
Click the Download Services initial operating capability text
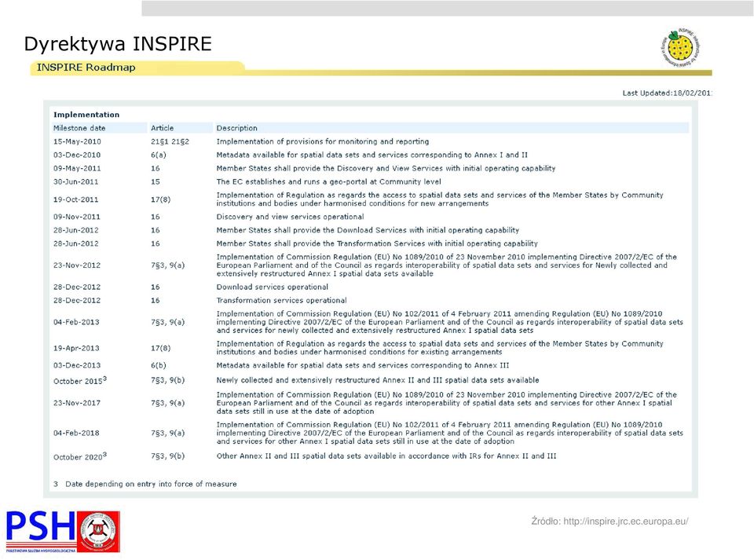click(368, 230)
